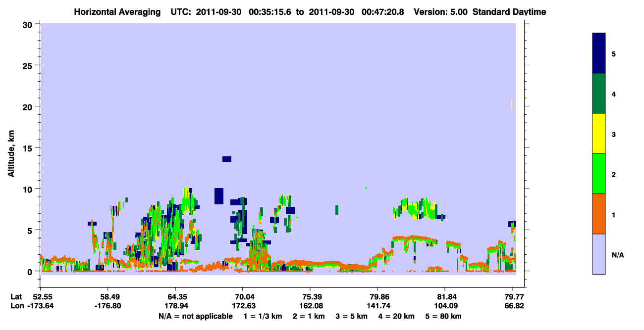Image resolution: width=644 pixels, height=330 pixels.
Task: Click the altitude tick label 10
Action: pos(29,189)
